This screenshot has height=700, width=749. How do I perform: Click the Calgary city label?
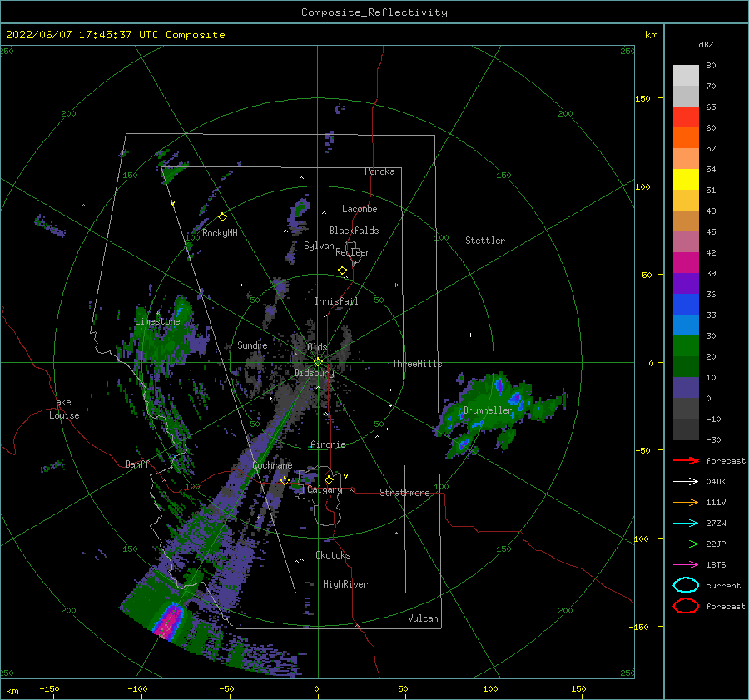[325, 489]
